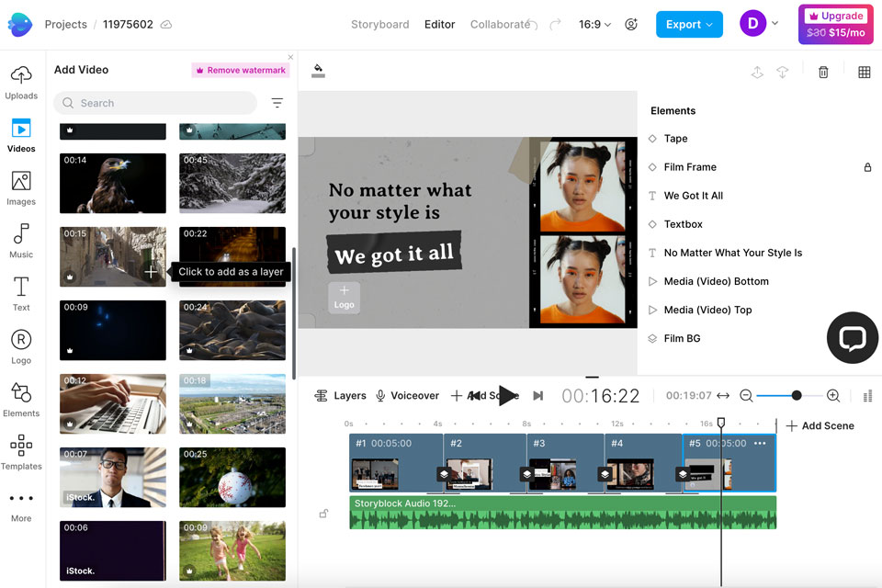Viewport: 882px width, 588px height.
Task: Open the video filter options icon
Action: click(x=277, y=102)
